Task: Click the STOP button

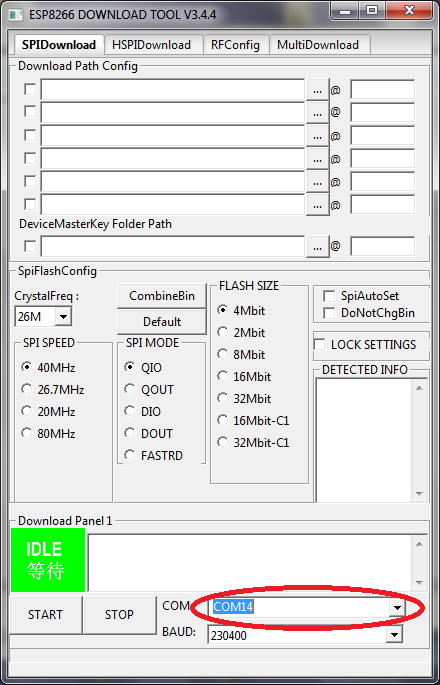Action: pyautogui.click(x=119, y=615)
